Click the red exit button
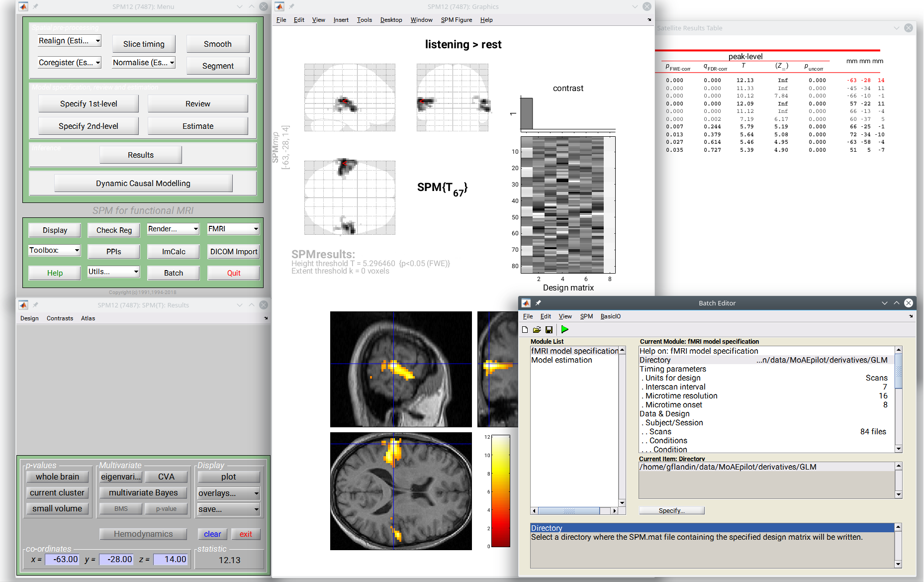This screenshot has width=924, height=582. coord(246,534)
